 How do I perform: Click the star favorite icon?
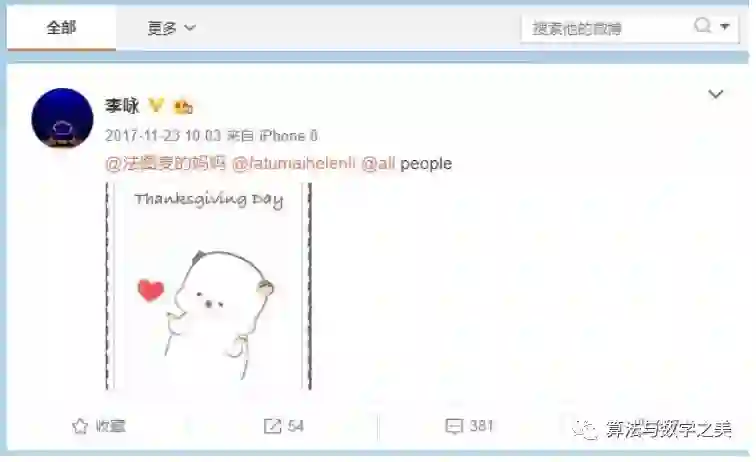point(80,426)
